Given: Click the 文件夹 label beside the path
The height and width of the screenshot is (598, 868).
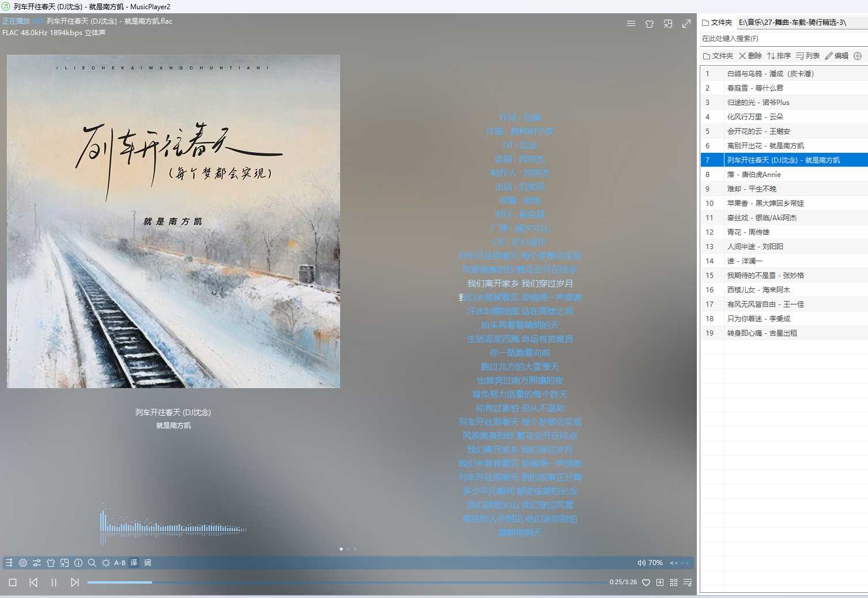Looking at the screenshot, I should pyautogui.click(x=717, y=22).
